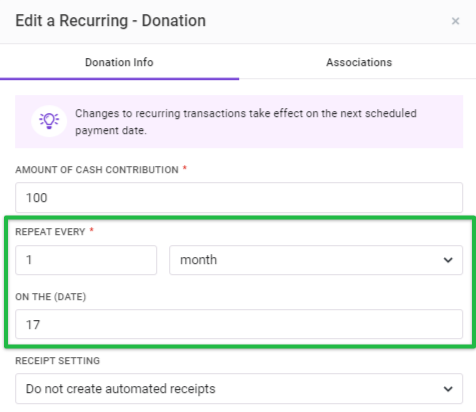The width and height of the screenshot is (476, 412).
Task: Click the chevron arrow on receipt setting dropdown
Action: click(x=448, y=389)
